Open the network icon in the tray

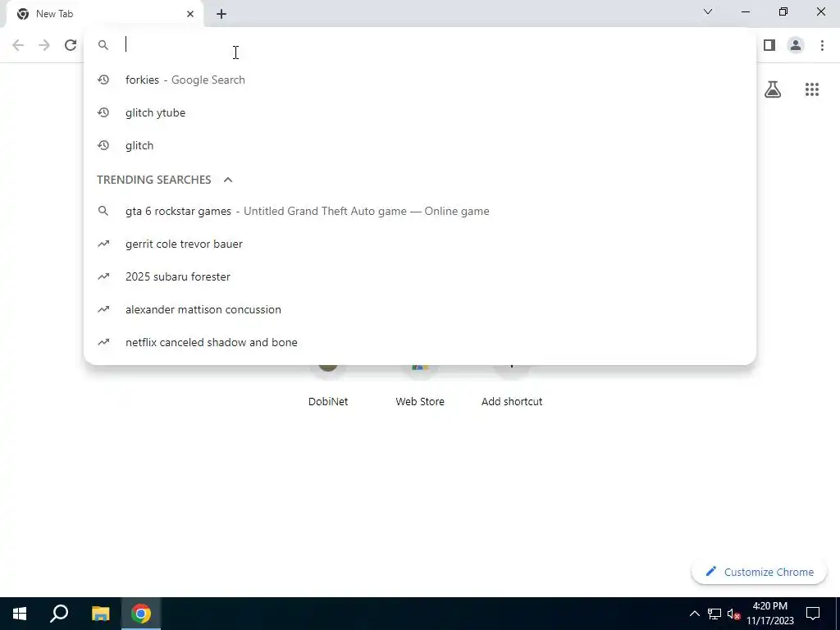pyautogui.click(x=714, y=614)
